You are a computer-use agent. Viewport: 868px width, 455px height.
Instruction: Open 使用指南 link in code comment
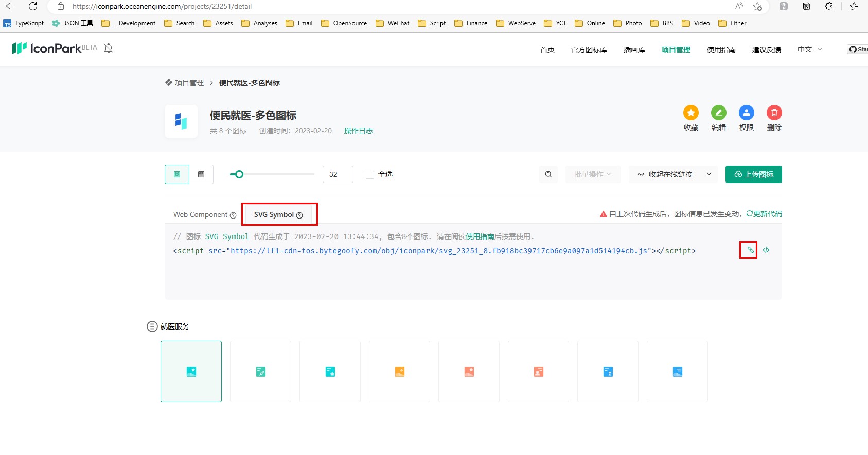[x=480, y=236]
